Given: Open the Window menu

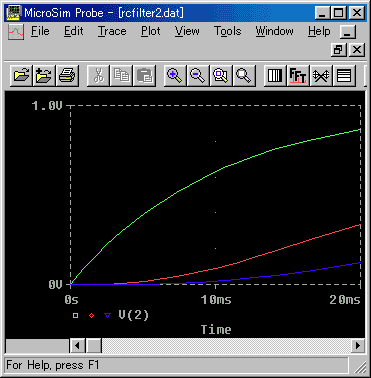Looking at the screenshot, I should tap(275, 31).
